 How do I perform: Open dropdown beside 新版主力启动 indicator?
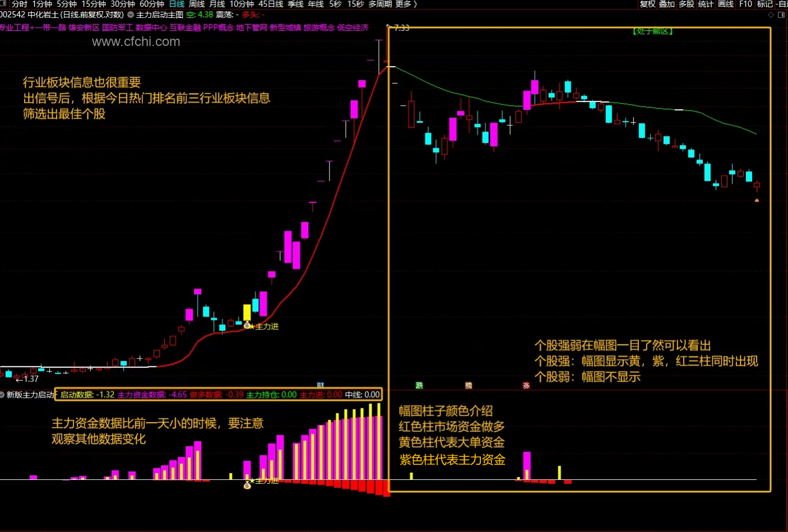[x=2, y=395]
